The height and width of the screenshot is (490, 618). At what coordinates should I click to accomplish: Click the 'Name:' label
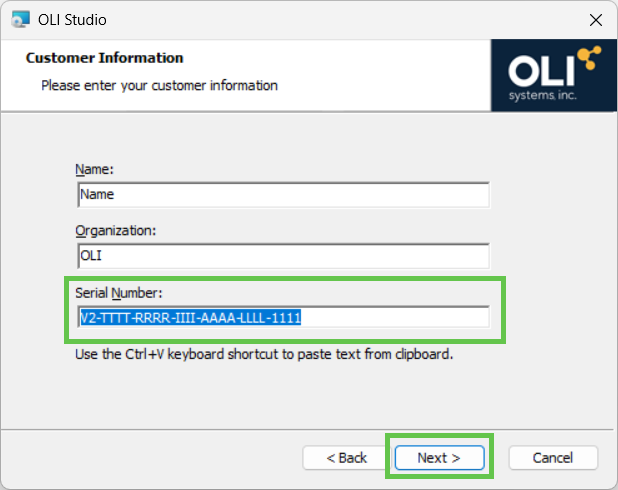coord(94,169)
